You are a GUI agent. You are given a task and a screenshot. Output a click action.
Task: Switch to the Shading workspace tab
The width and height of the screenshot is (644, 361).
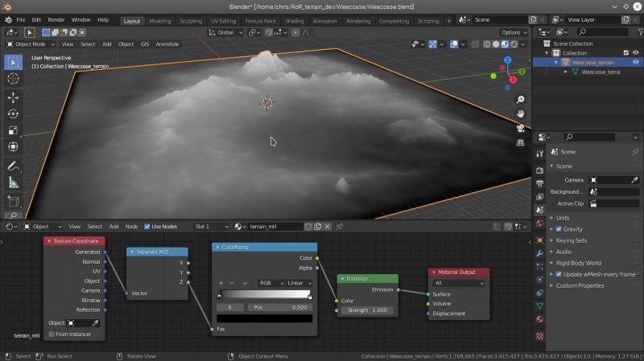294,21
